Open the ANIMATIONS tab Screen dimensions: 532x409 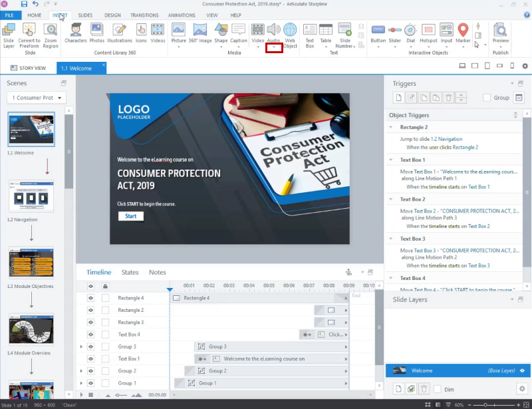[x=182, y=15]
